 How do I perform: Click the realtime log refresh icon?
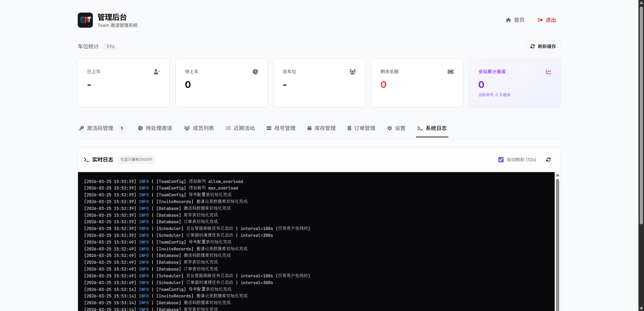548,160
